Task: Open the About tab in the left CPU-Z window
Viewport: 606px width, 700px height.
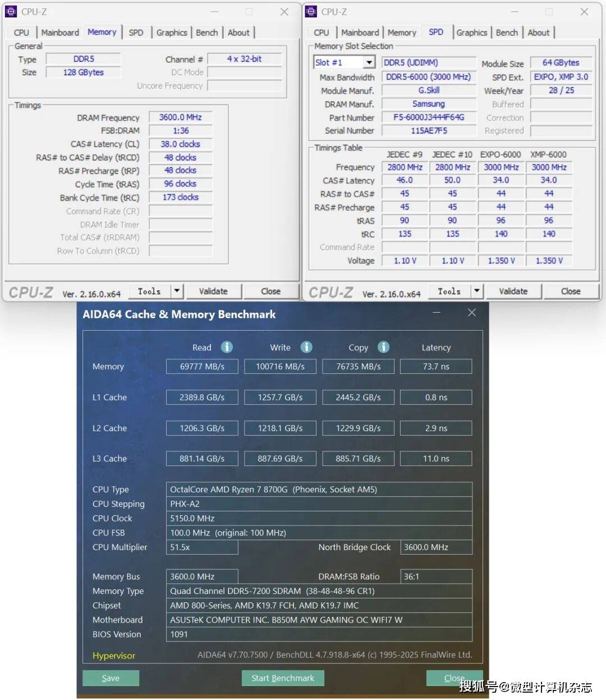Action: 238,33
